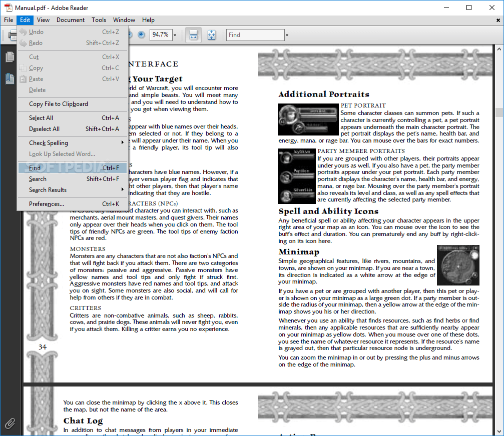Open the Pages panel in sidebar
This screenshot has width=504, height=436.
(10, 57)
